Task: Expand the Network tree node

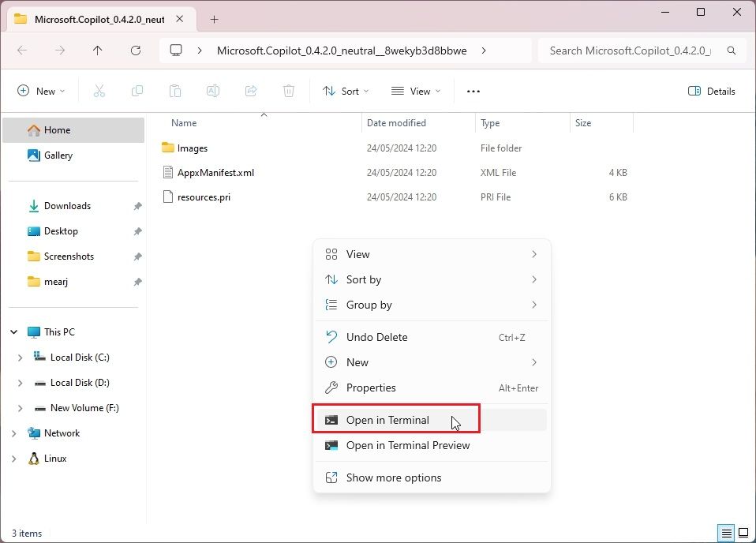Action: pos(14,433)
